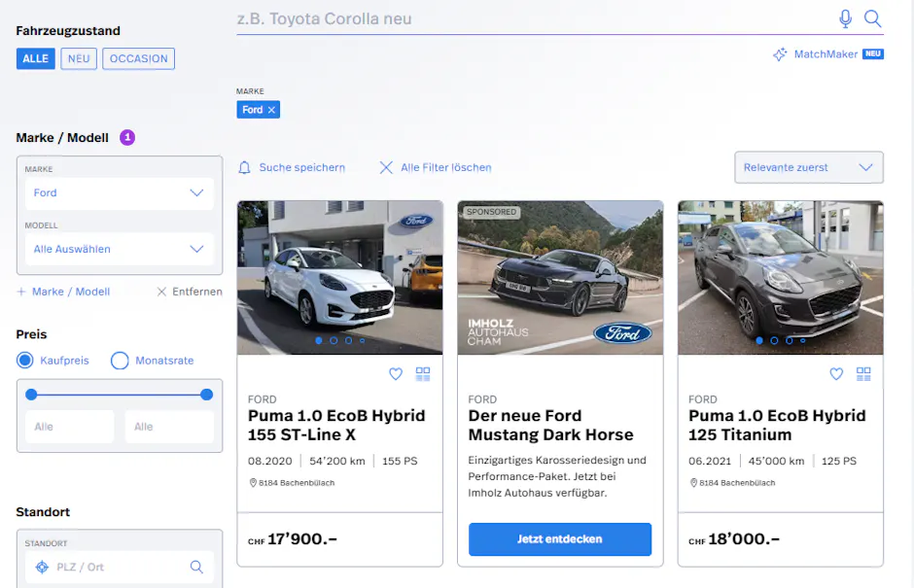Viewport: 914px width, 588px height.
Task: Click the Suche speichern link
Action: [x=302, y=168]
